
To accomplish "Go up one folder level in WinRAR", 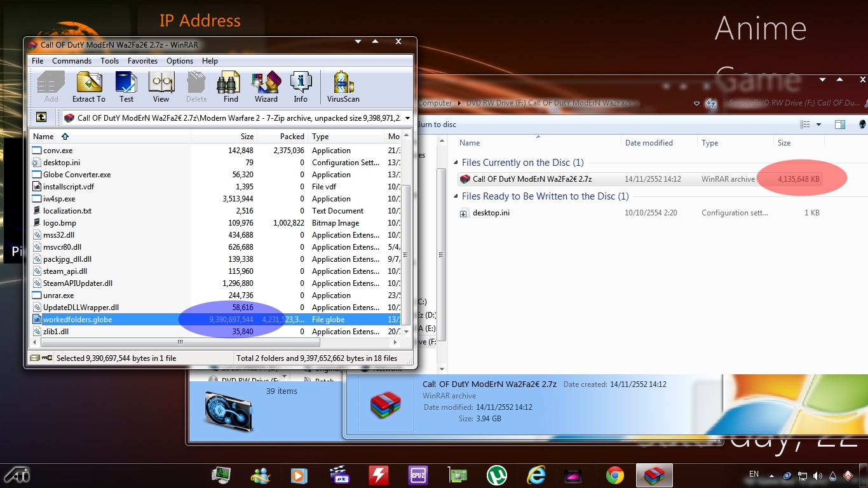I will (41, 118).
